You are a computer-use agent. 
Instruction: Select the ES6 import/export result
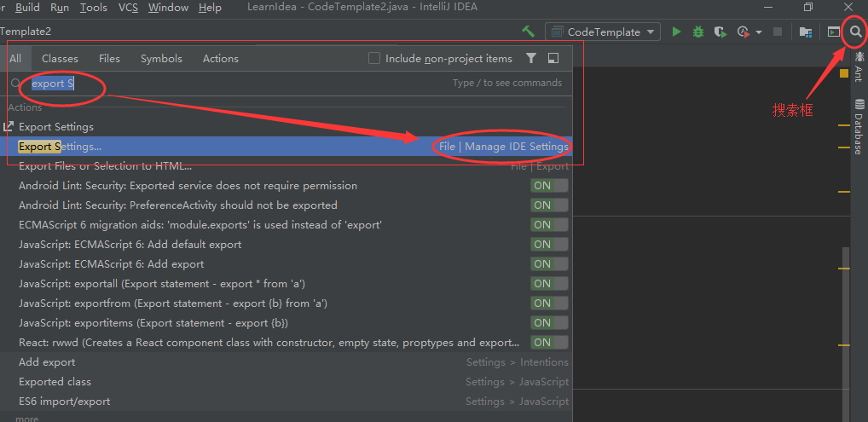(286, 402)
